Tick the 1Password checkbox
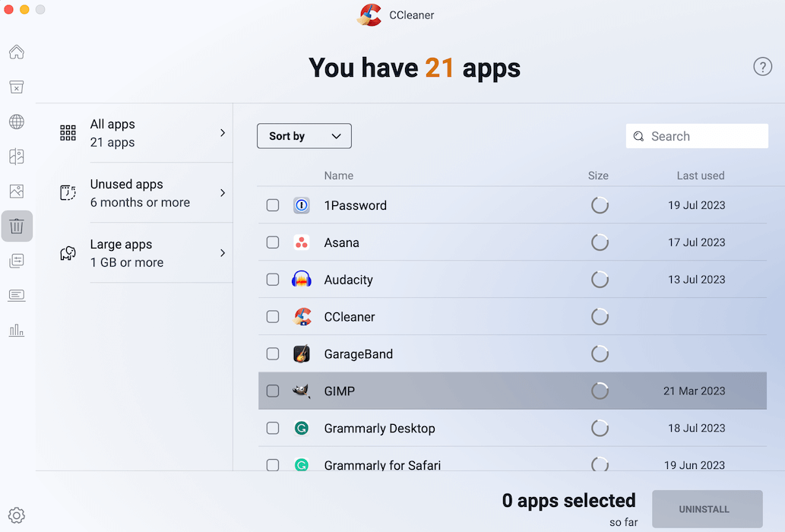 (272, 205)
